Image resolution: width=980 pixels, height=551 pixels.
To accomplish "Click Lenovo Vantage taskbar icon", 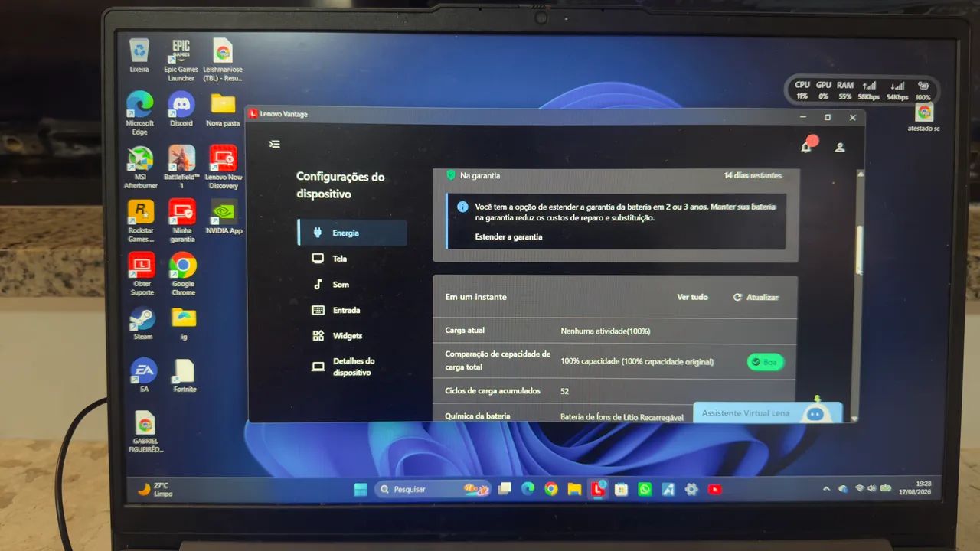I will coord(598,489).
